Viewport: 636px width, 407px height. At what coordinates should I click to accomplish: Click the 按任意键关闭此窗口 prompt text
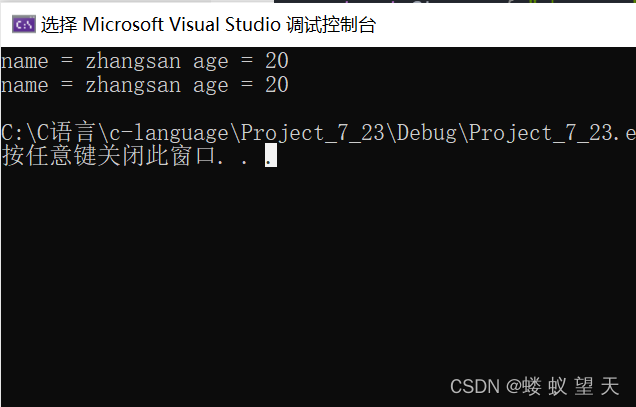click(108, 156)
